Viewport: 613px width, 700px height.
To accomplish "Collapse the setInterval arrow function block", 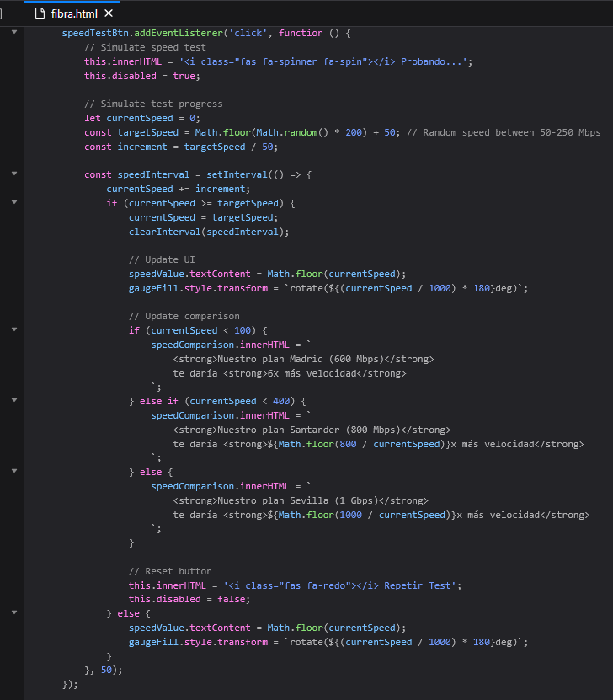I will 14,174.
